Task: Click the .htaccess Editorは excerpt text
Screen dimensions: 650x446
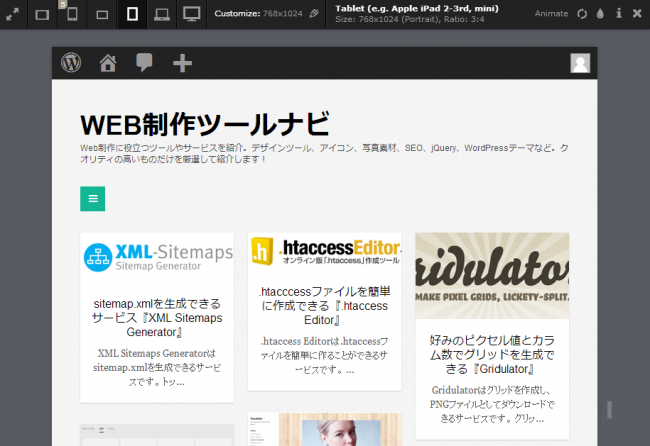Action: [x=325, y=355]
